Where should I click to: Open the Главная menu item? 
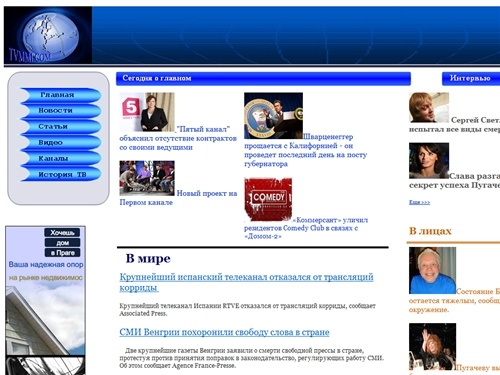[60, 95]
